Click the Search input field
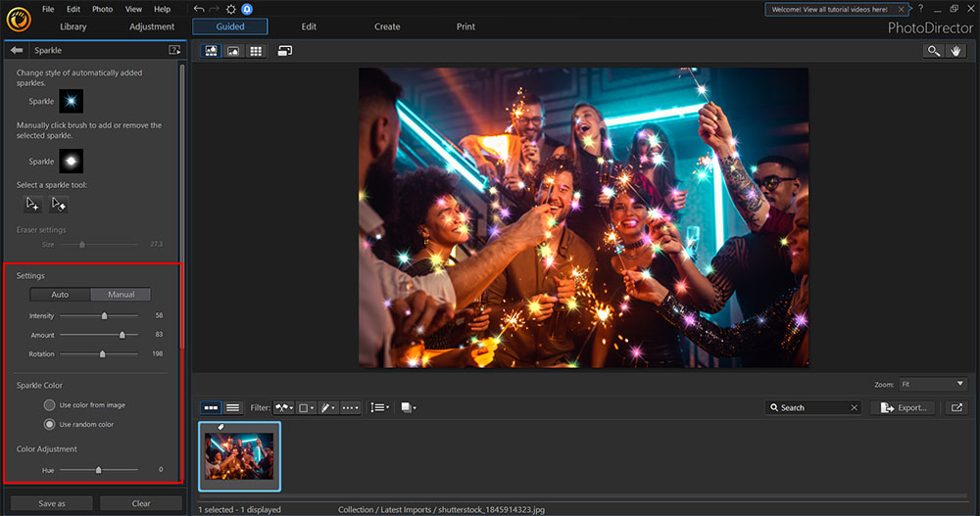The image size is (980, 516). 812,407
